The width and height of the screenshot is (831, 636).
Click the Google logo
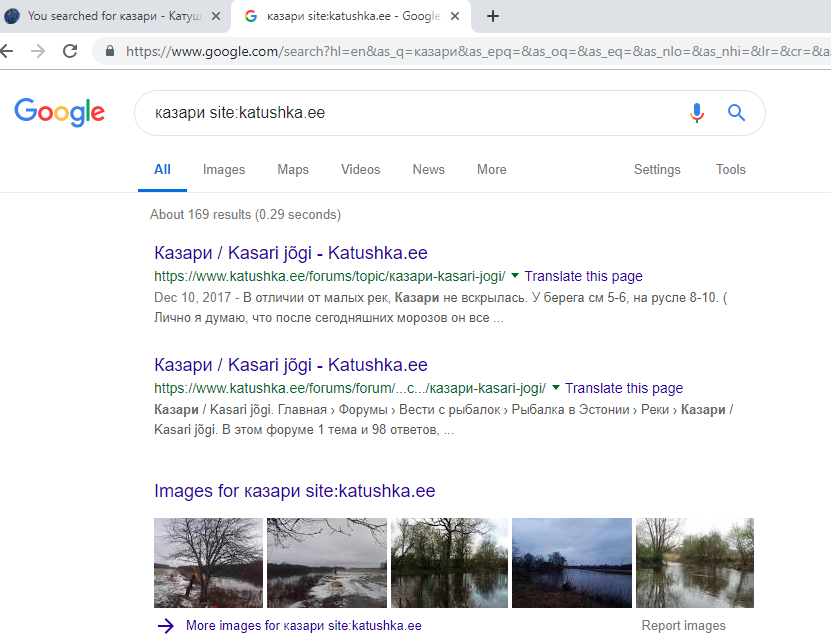pos(60,112)
